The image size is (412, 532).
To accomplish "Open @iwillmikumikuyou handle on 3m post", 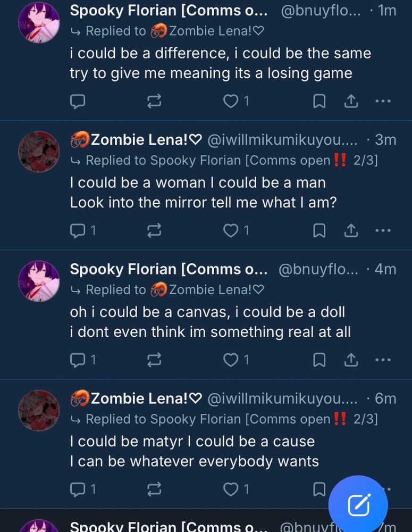I will tap(282, 140).
